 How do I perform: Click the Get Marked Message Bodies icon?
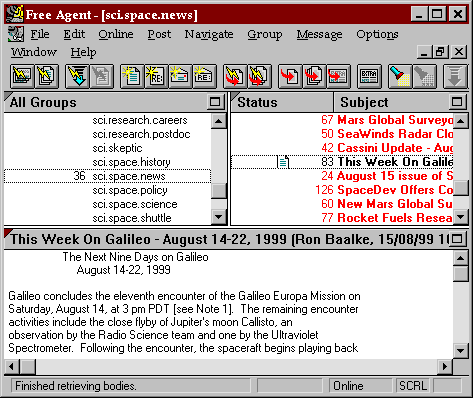(77, 76)
